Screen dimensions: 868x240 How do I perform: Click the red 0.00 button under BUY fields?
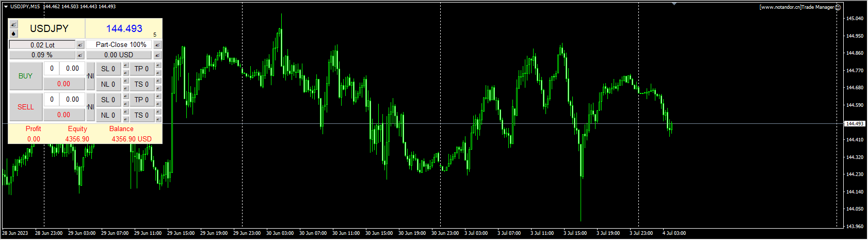pyautogui.click(x=64, y=84)
